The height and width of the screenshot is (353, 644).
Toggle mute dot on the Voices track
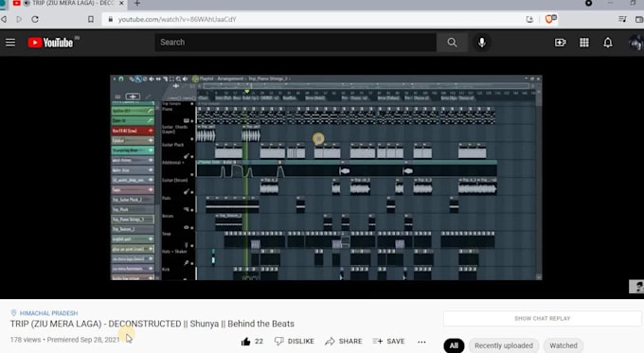(x=192, y=228)
